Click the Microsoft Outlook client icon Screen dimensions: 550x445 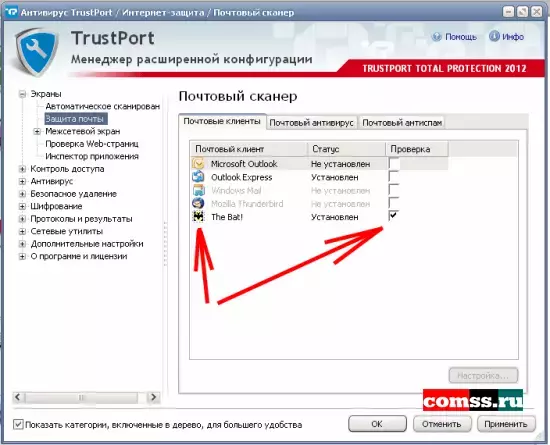pos(198,163)
